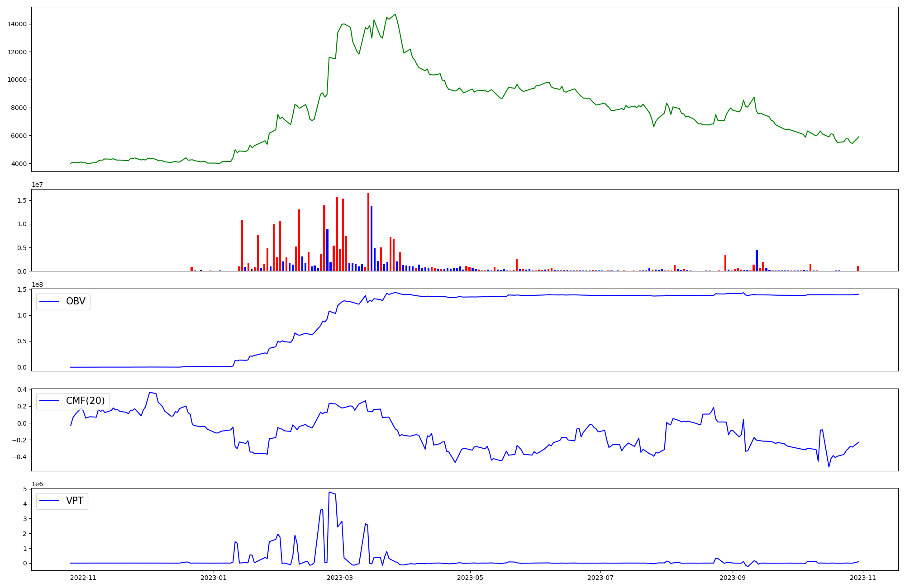Click the highest peak of green price line
Image resolution: width=905 pixels, height=588 pixels.
coord(395,14)
